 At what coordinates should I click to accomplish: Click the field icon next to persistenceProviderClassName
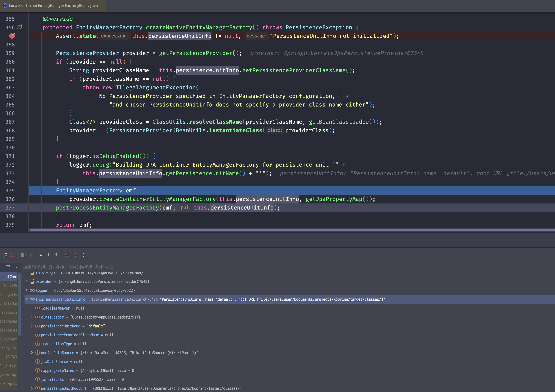tap(37, 335)
